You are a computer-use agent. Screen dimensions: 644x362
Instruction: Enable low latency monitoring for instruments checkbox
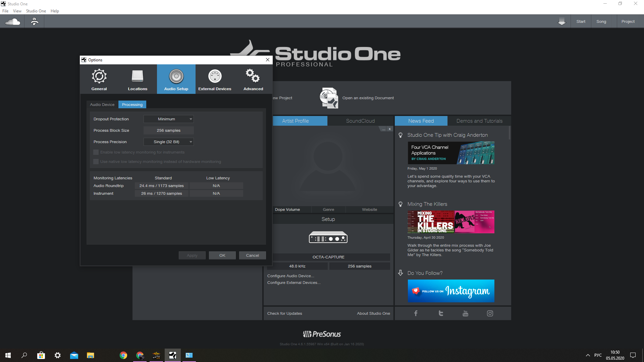click(x=96, y=152)
